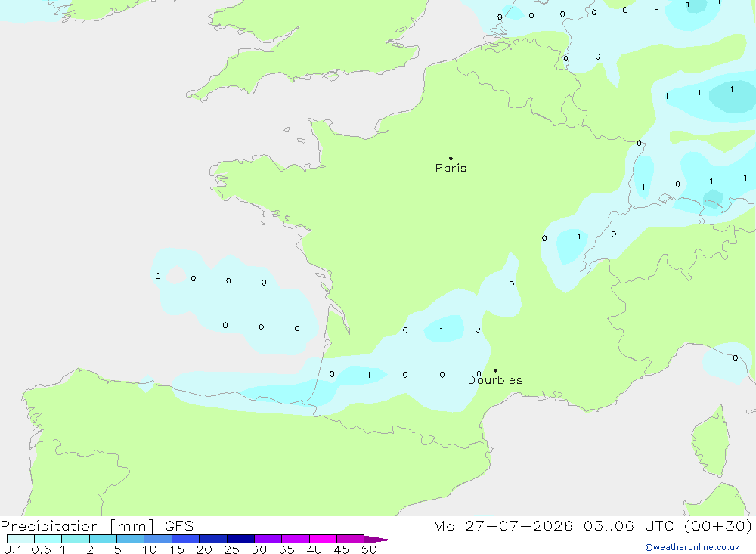Click the '1' precipitation value near the Basque coast
756x554 pixels.
369,375
